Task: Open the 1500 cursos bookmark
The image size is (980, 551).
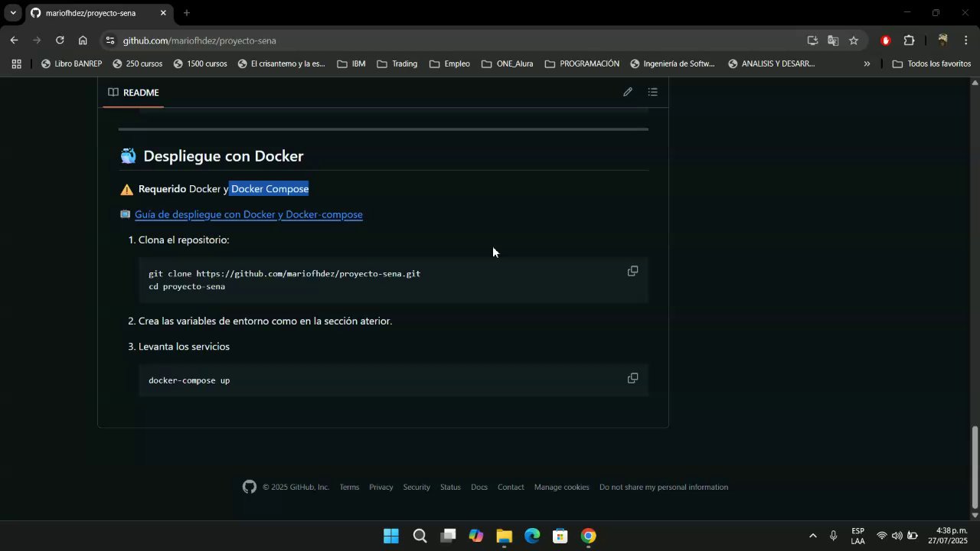Action: click(x=201, y=64)
